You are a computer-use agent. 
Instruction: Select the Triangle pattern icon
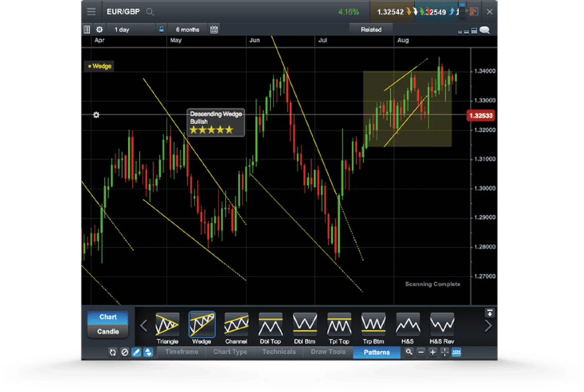click(x=167, y=325)
